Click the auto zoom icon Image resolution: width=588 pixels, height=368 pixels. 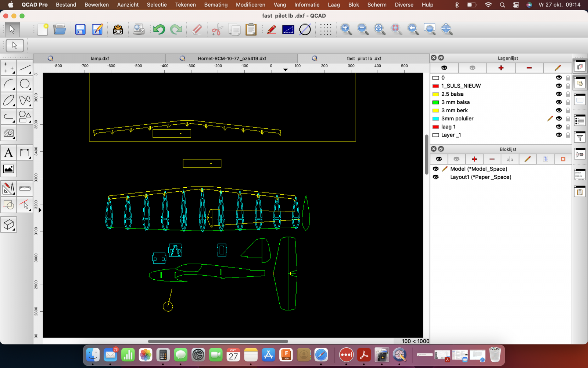click(x=380, y=29)
